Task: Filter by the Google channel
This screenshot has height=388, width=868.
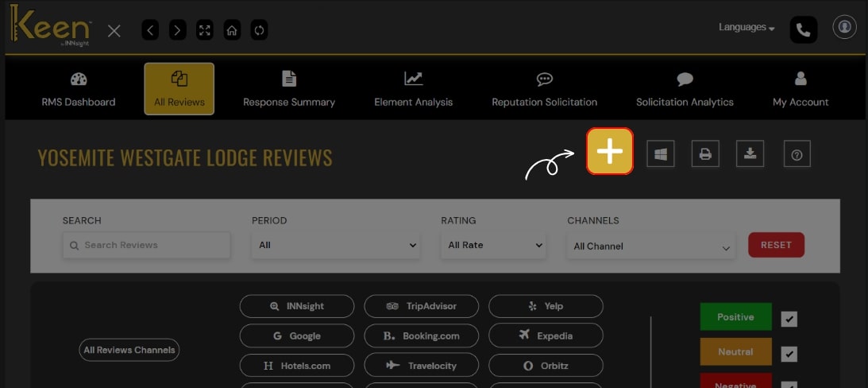Action: tap(297, 336)
